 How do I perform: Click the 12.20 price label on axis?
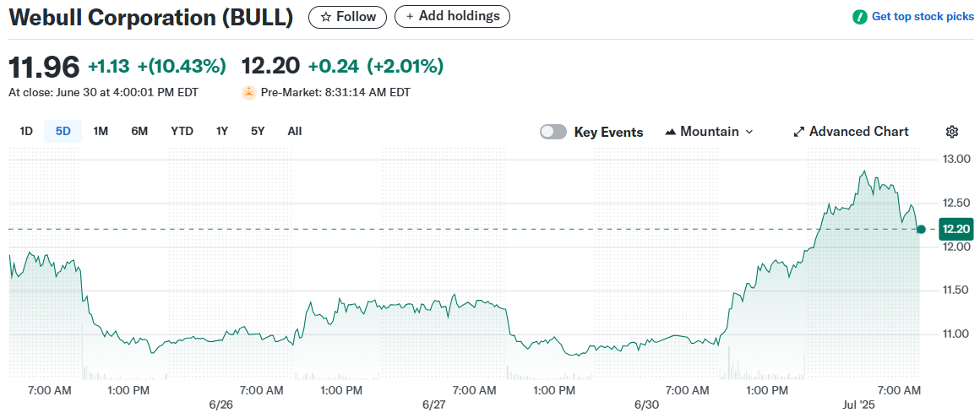pos(956,230)
